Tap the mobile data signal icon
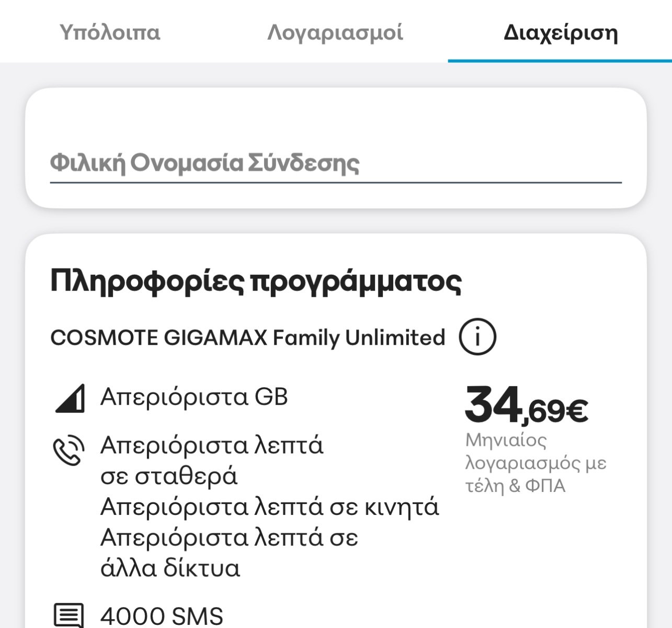 point(70,399)
